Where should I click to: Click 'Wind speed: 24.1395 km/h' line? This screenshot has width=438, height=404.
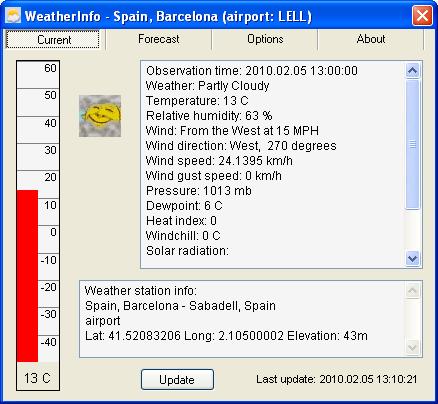pyautogui.click(x=219, y=161)
